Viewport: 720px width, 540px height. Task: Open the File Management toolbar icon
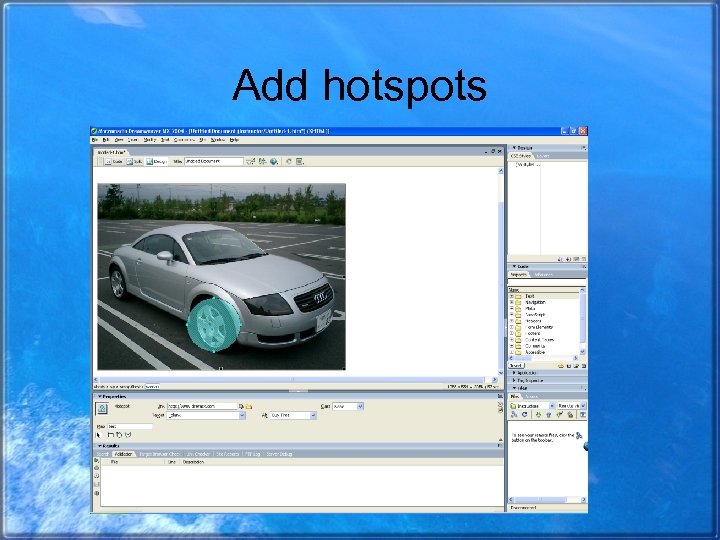pos(263,161)
